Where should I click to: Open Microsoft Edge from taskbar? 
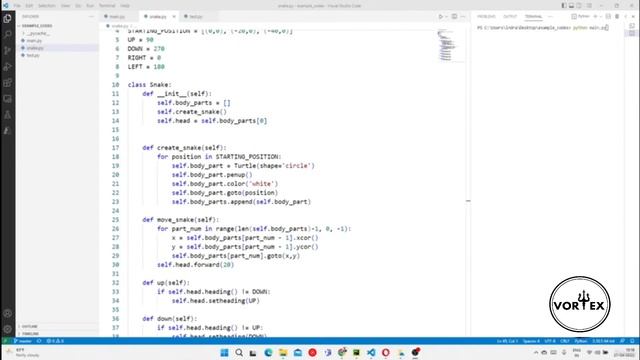point(268,353)
